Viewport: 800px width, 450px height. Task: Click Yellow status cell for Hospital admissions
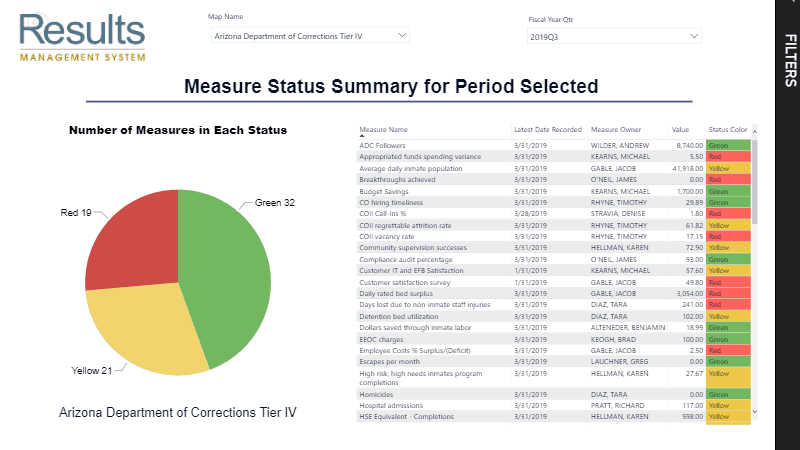pos(728,406)
